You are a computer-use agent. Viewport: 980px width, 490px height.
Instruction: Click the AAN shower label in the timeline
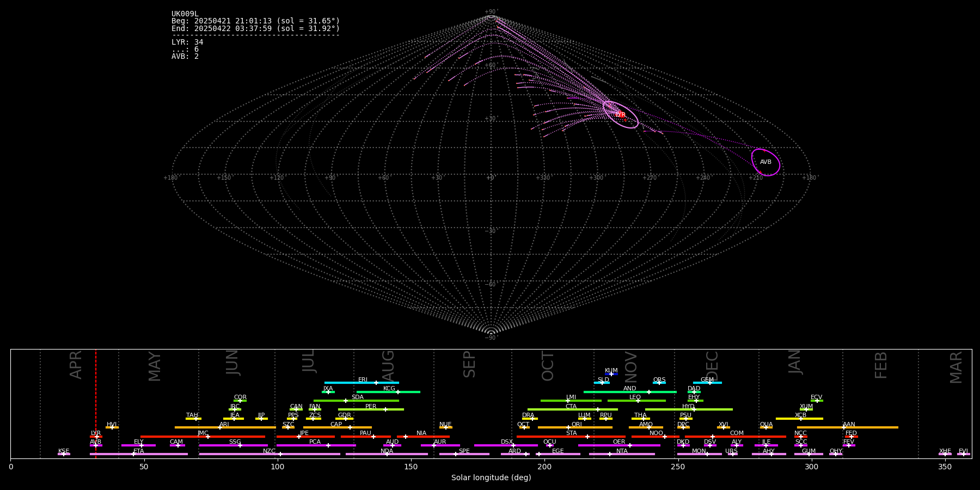click(849, 425)
